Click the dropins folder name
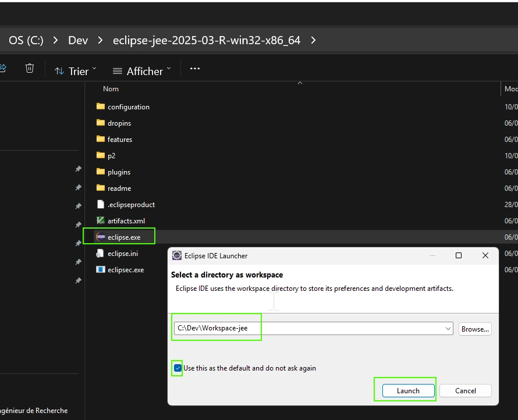This screenshot has height=420, width=518. [119, 123]
